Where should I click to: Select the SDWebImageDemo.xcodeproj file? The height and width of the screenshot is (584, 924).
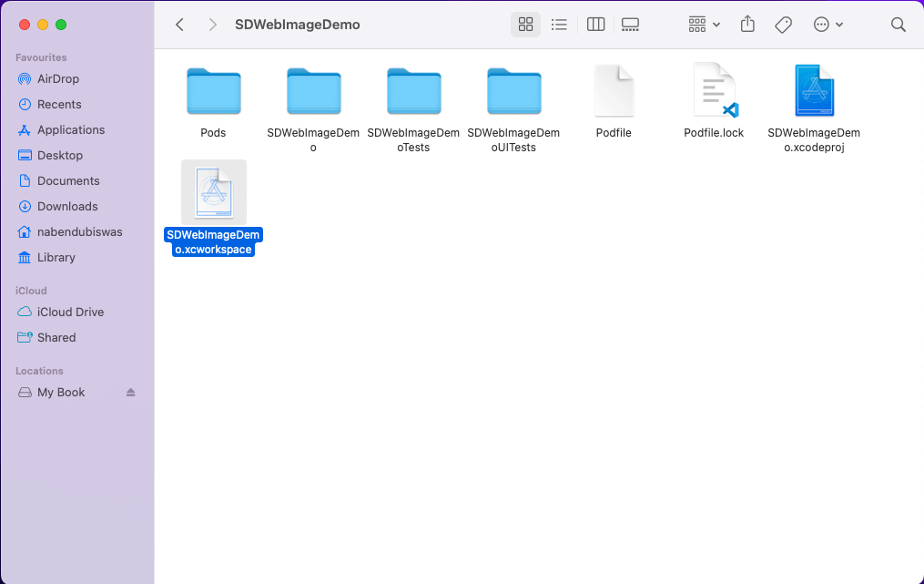813,91
